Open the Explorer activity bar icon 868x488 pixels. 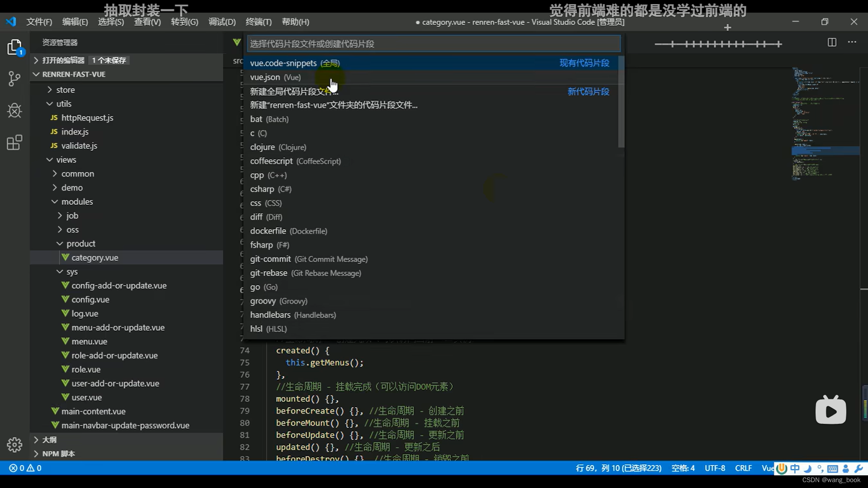pos(14,47)
